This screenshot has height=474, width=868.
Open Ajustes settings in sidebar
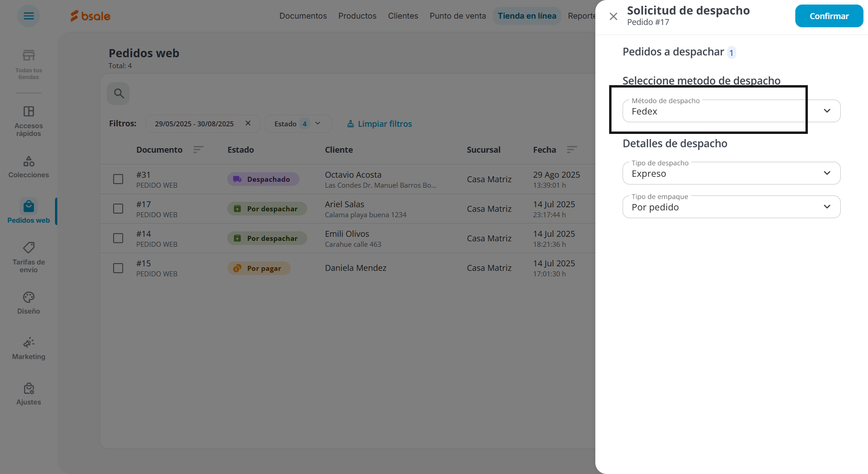(x=29, y=394)
